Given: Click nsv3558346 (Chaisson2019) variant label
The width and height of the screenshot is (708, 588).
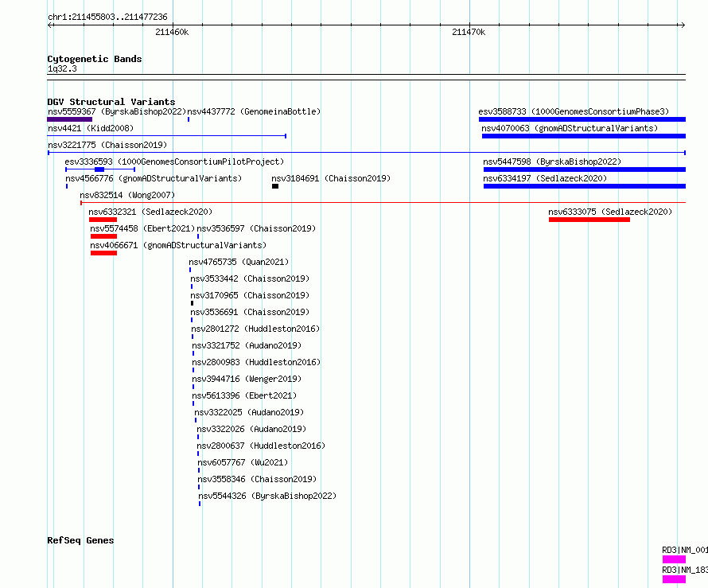Looking at the screenshot, I should click(257, 479).
